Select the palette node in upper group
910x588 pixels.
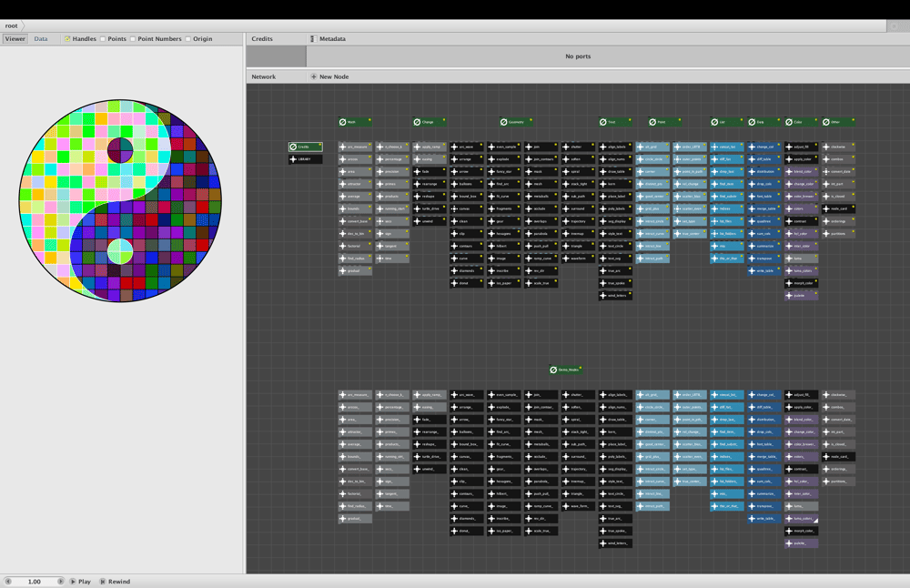[801, 296]
